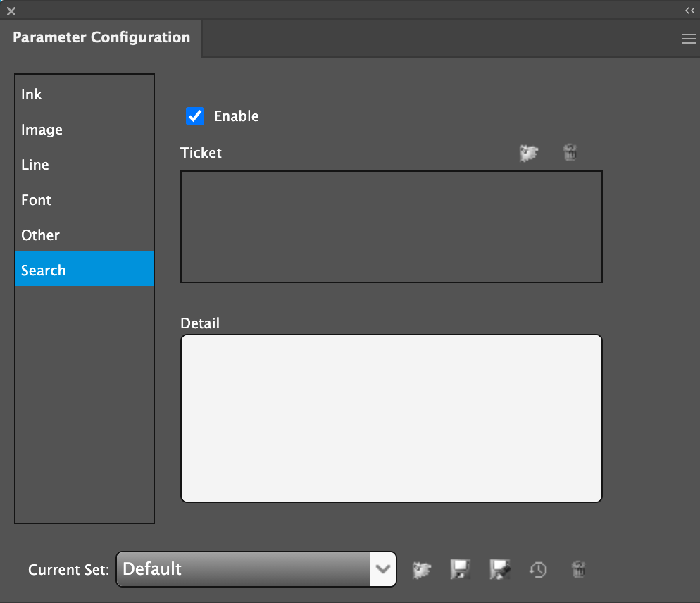This screenshot has height=603, width=700.
Task: Click the floppy disk with pencil icon
Action: (x=499, y=569)
